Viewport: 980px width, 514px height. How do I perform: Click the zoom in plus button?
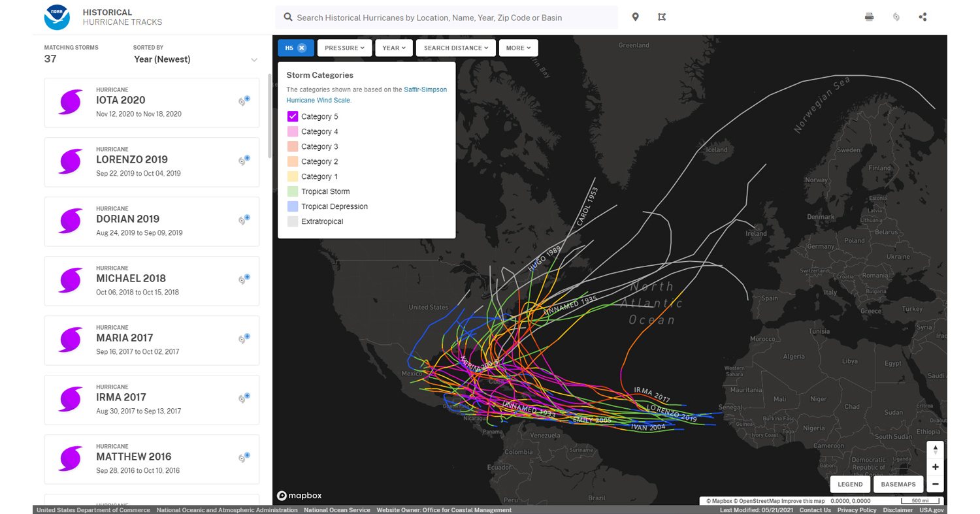(935, 467)
